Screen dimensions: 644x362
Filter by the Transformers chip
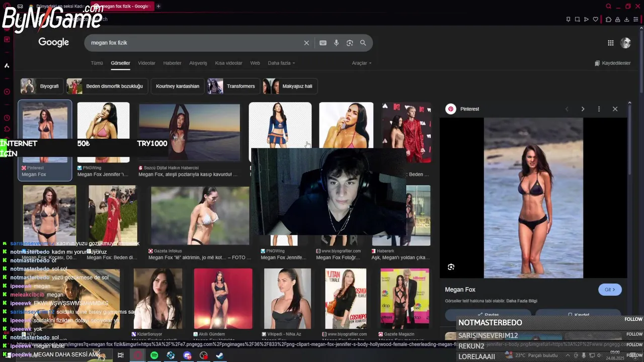click(233, 86)
